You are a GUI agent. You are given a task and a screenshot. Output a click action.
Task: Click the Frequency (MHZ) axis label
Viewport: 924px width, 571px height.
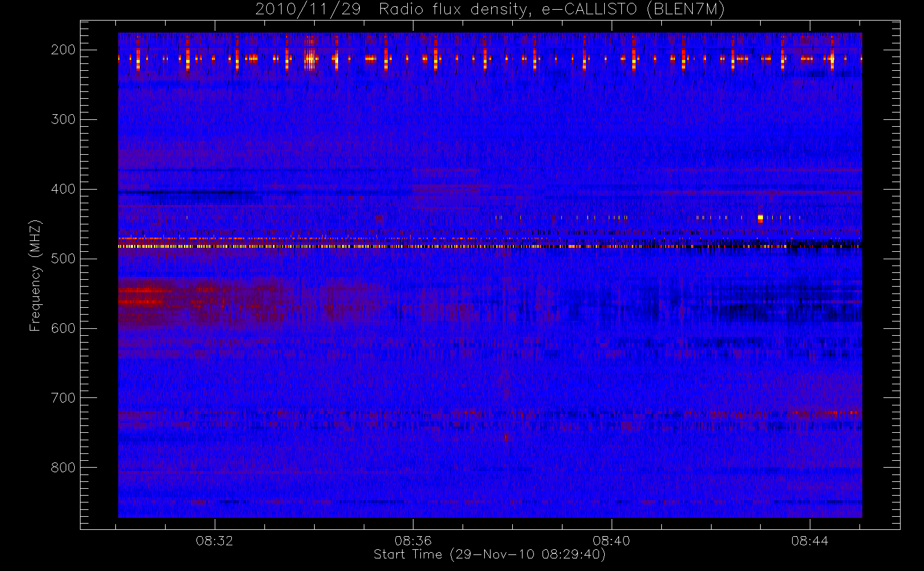point(35,275)
